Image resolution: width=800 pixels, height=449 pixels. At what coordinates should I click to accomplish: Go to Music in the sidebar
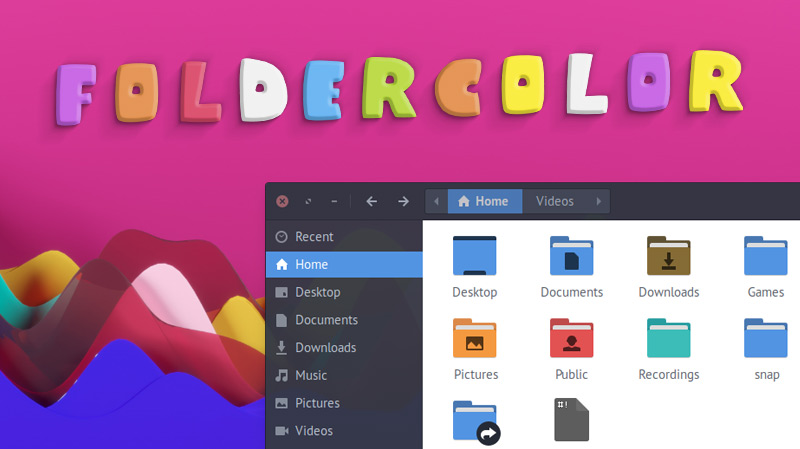[x=311, y=375]
